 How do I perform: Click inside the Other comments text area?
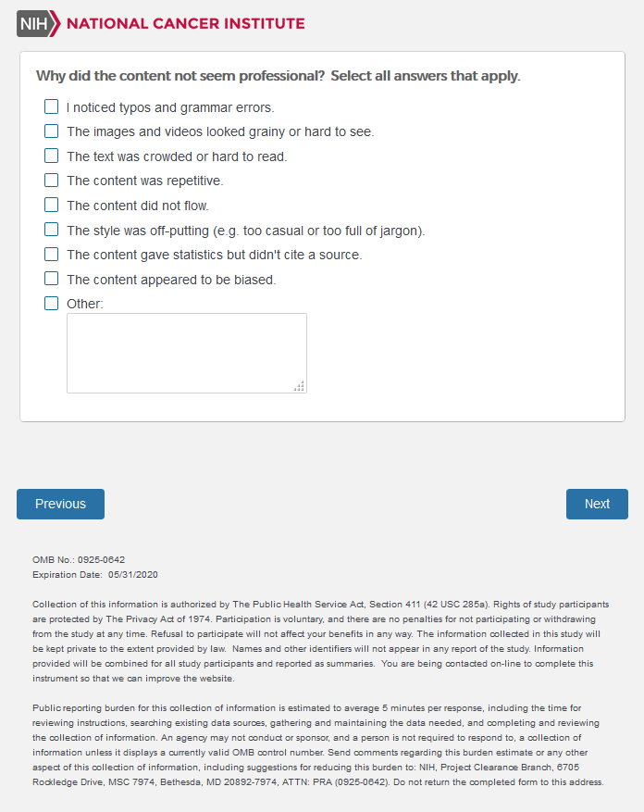coord(185,353)
